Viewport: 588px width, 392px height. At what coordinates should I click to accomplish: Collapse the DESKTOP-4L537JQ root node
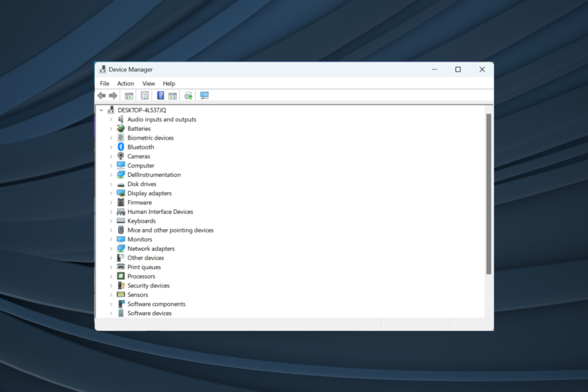click(102, 110)
